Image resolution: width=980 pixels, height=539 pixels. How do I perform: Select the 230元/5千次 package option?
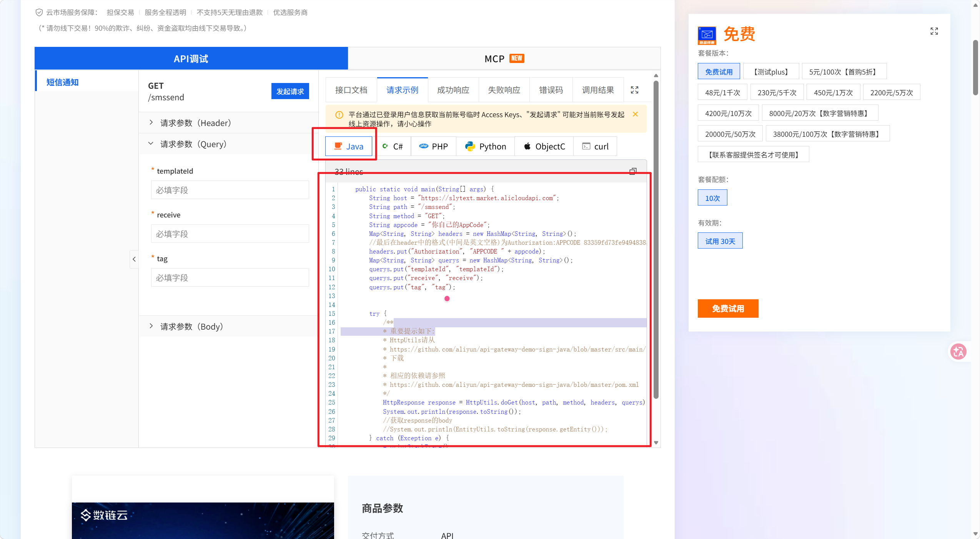pyautogui.click(x=777, y=92)
